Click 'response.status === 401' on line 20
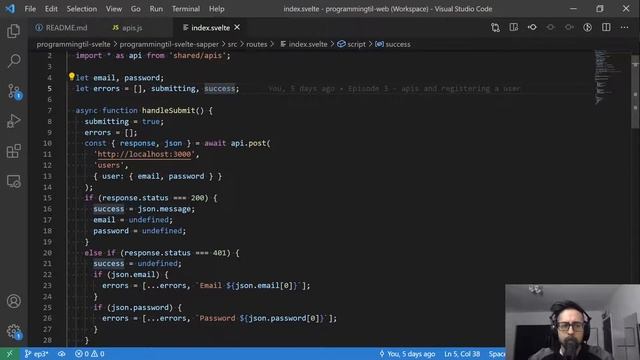 (176, 253)
